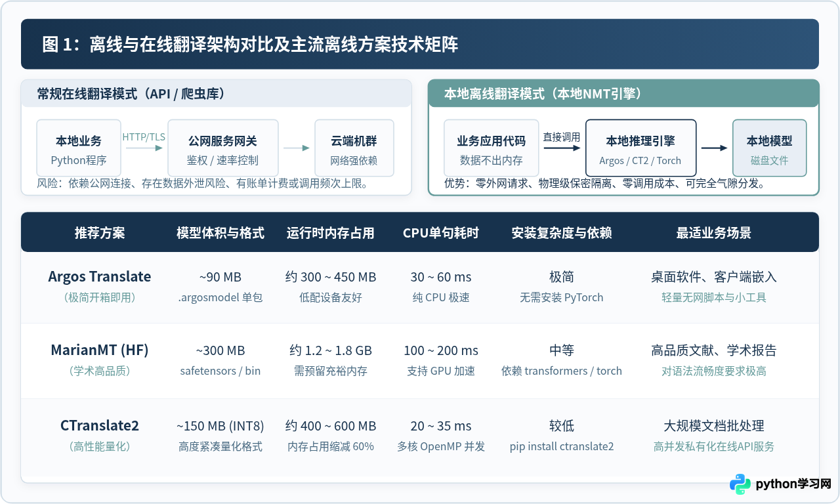Click the 依赖 transformers / torch text
Screen dimensions: 840x504
tap(562, 371)
